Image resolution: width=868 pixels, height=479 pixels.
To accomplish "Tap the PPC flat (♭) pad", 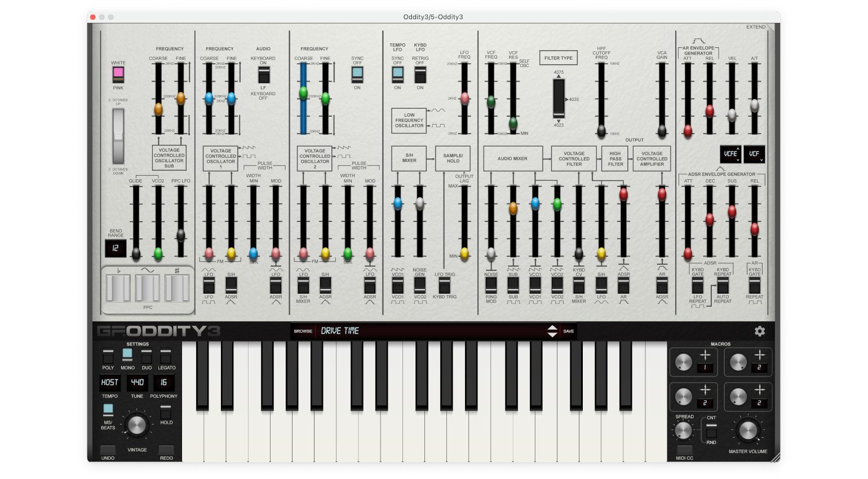I will pos(118,288).
